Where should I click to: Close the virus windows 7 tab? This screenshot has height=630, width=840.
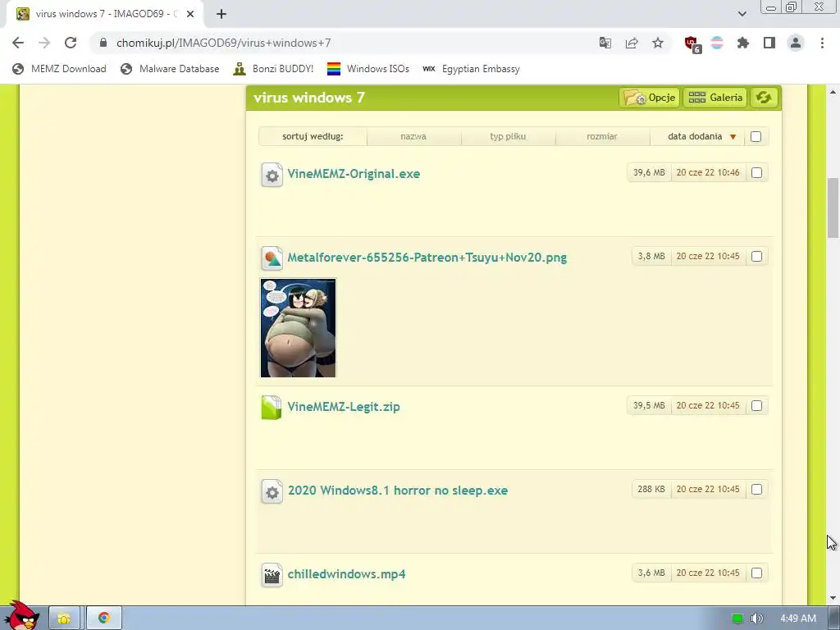coord(190,14)
